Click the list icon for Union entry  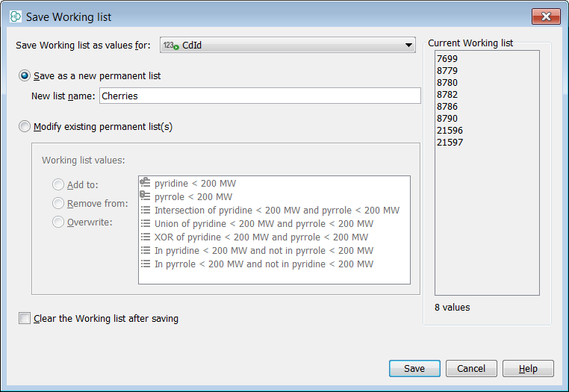[146, 223]
